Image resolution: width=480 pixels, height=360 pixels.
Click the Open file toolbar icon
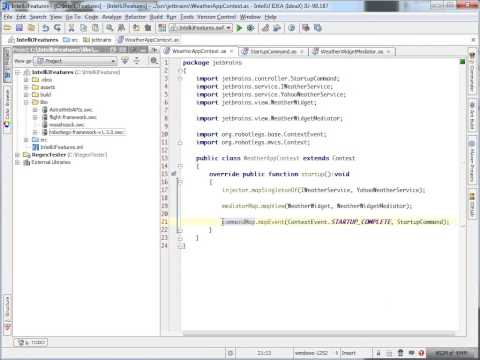click(7, 28)
